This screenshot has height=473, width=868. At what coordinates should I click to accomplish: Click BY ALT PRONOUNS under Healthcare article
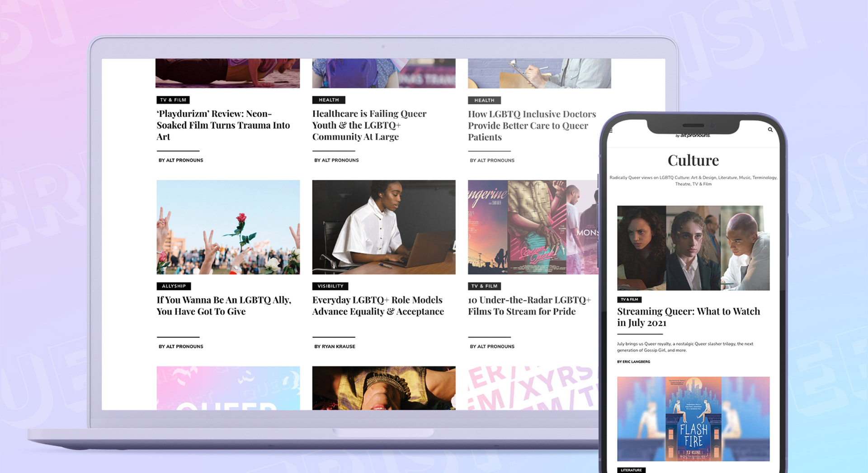click(336, 160)
